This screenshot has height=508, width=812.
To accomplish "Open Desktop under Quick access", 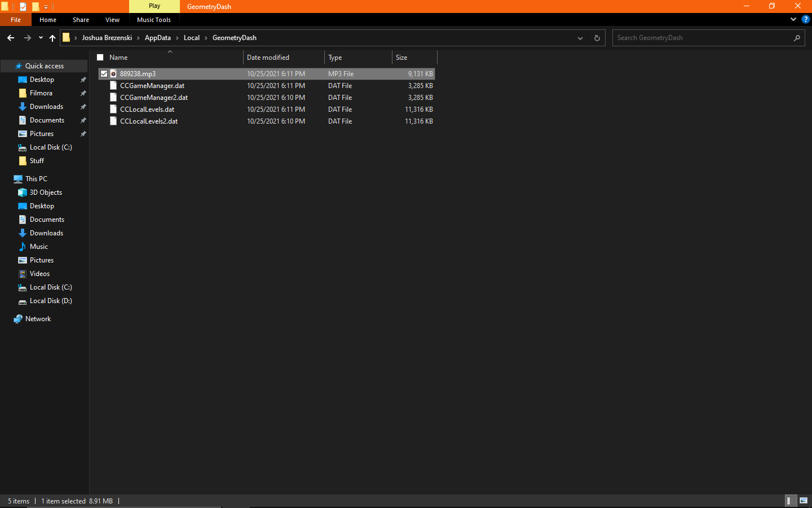I will pos(42,80).
